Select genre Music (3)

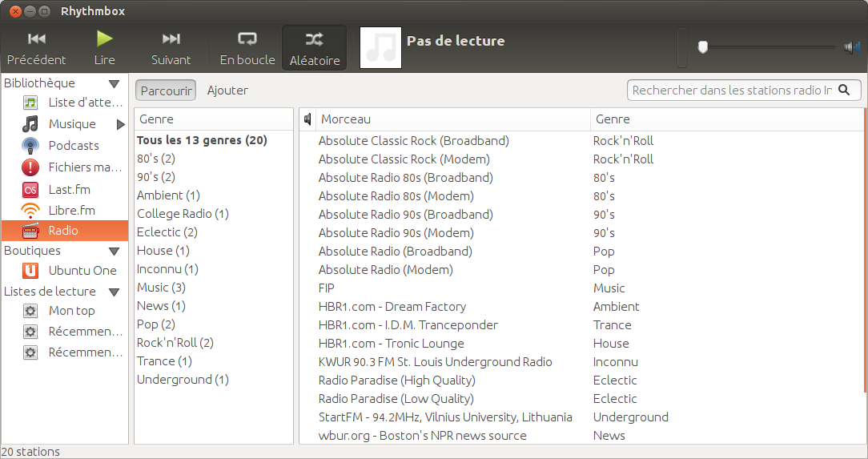(x=214, y=288)
